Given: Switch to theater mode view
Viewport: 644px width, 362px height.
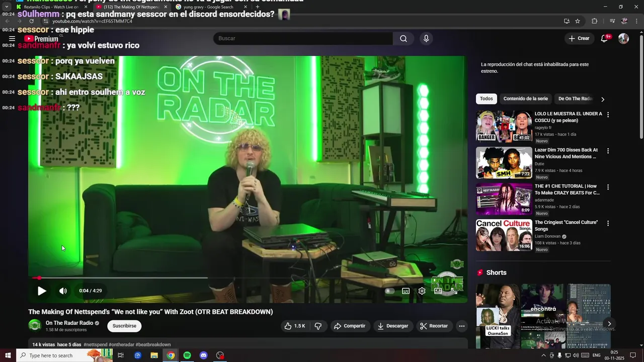Looking at the screenshot, I should (x=438, y=291).
